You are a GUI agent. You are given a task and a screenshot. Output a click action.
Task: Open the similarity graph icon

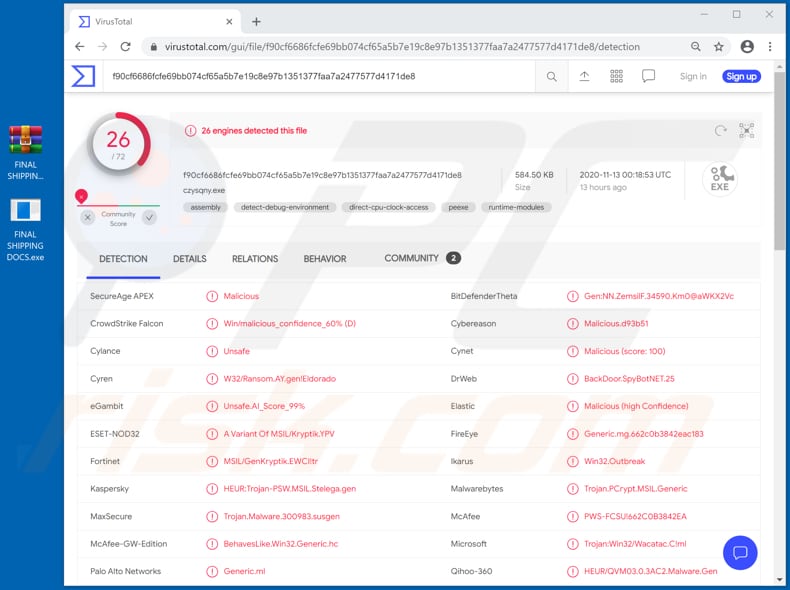[x=747, y=130]
